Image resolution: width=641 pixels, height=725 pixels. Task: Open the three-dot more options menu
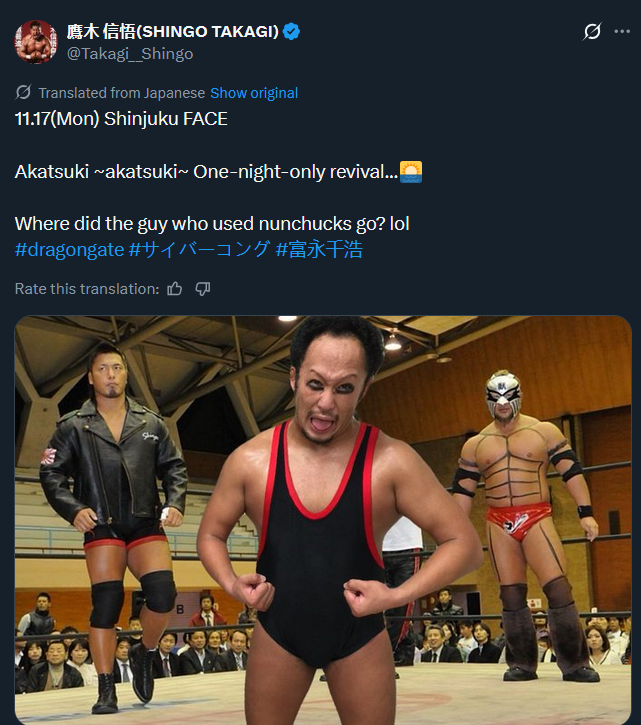[622, 31]
